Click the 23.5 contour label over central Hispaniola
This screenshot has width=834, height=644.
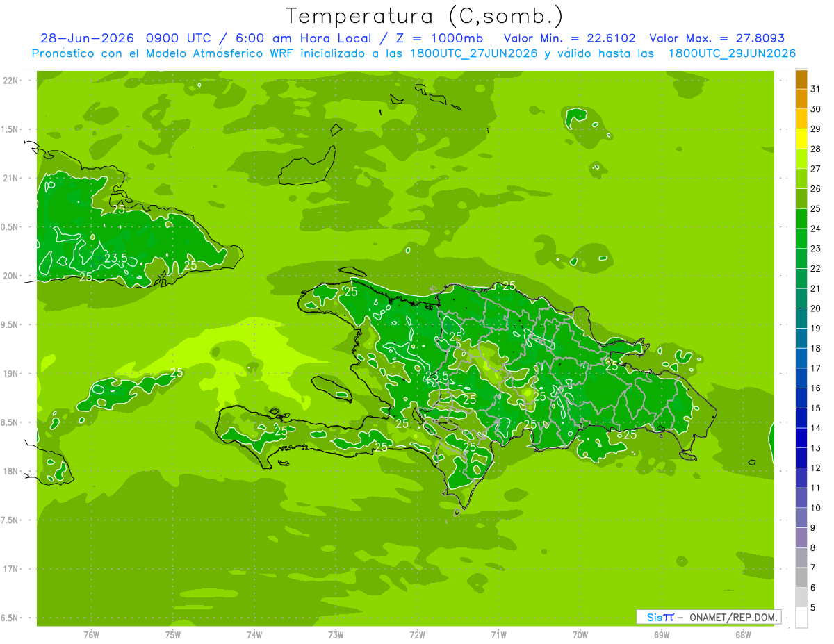click(x=436, y=377)
